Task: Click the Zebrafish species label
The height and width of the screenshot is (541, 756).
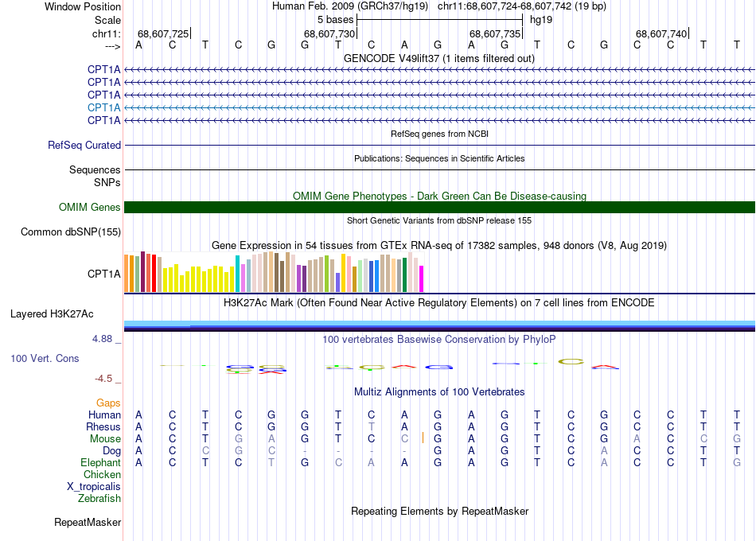Action: [99, 499]
